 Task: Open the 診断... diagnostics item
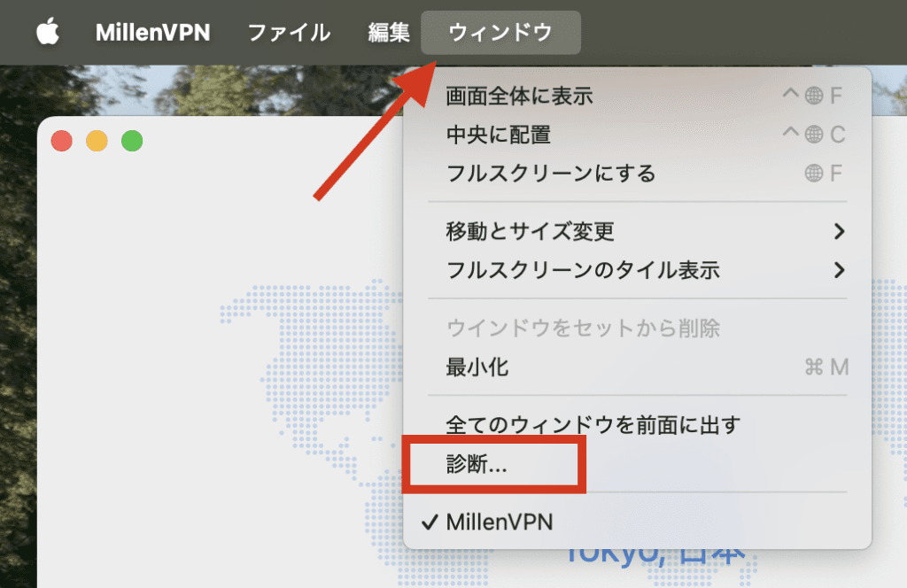pos(477,464)
